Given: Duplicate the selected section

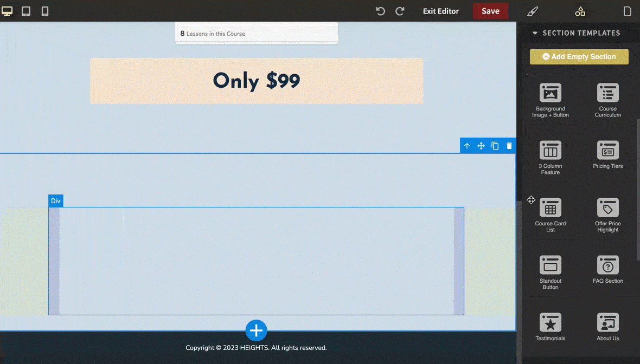Looking at the screenshot, I should pos(495,146).
